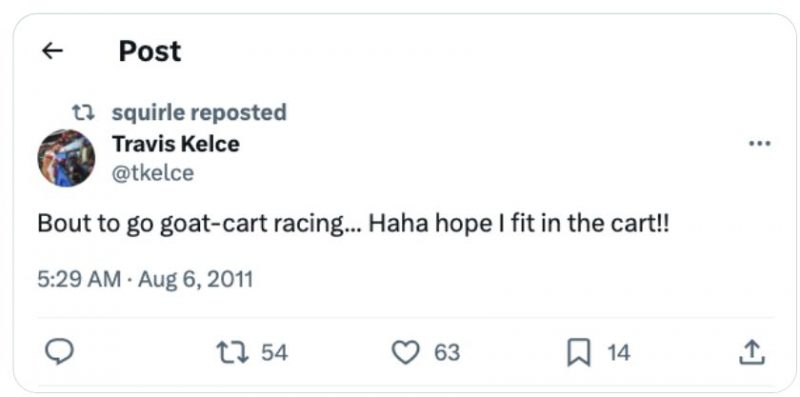Like the post with the heart icon

click(406, 353)
